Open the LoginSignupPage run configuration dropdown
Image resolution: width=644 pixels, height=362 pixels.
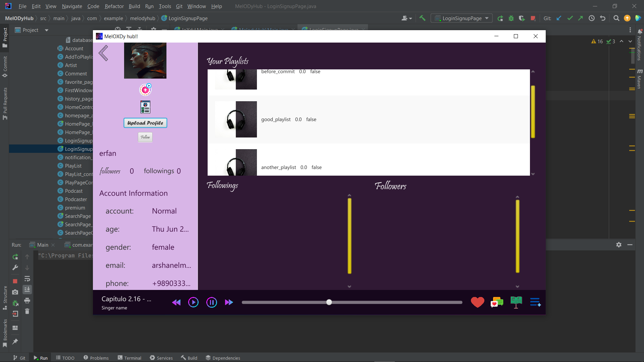487,18
